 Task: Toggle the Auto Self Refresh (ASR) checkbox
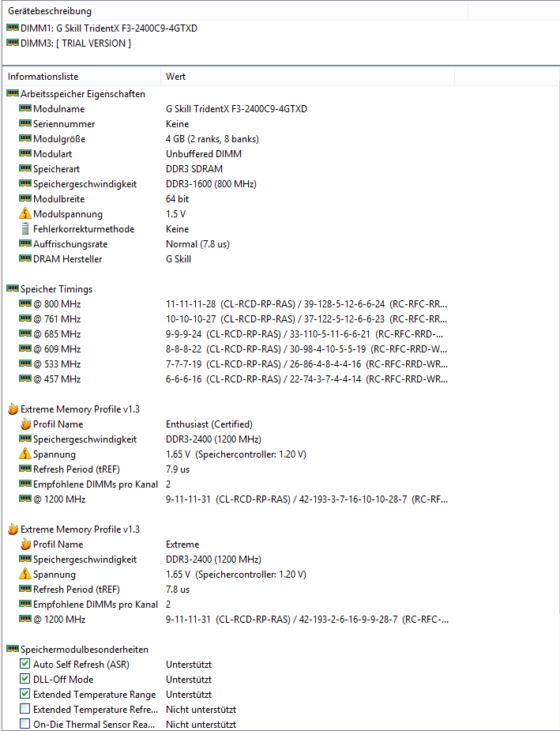[x=25, y=664]
